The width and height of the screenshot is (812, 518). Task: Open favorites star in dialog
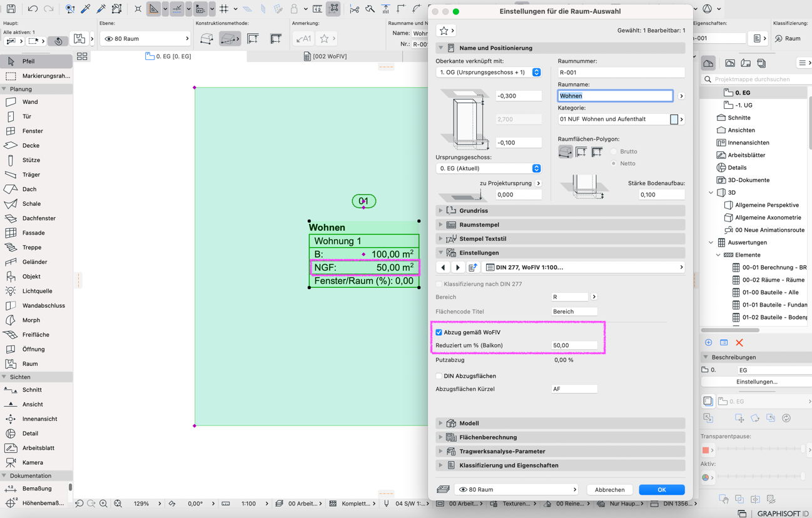(x=447, y=30)
